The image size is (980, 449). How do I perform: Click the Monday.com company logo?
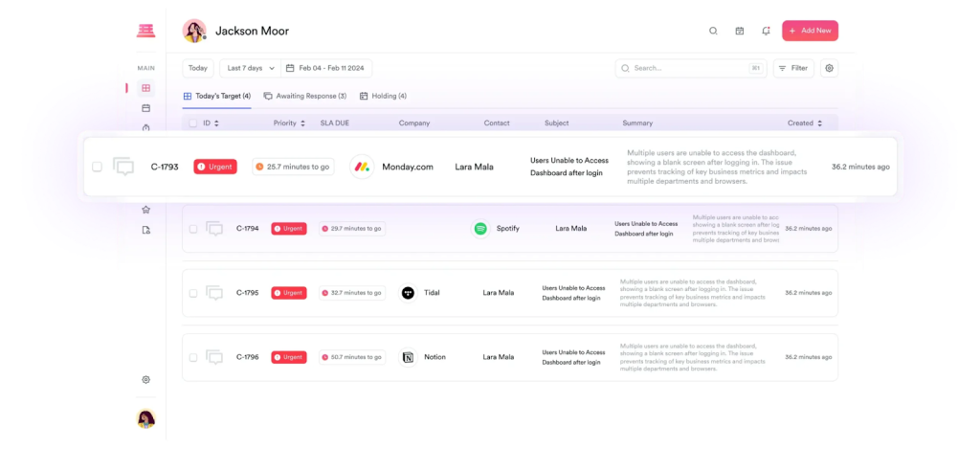(x=362, y=167)
